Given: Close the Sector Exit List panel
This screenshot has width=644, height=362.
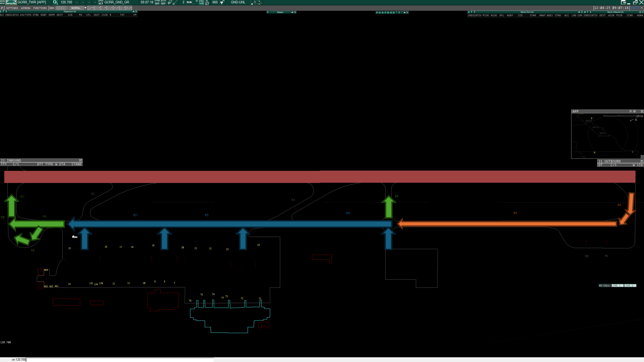Looking at the screenshot, I should tap(582, 12).
